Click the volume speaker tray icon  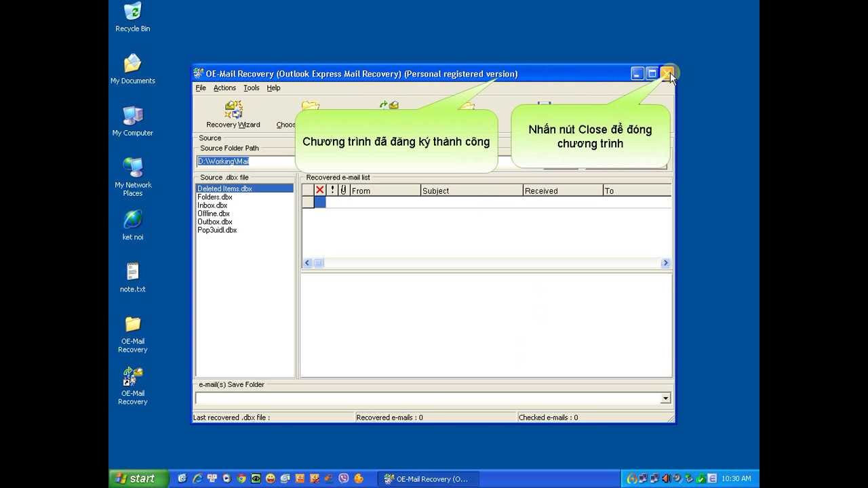[x=667, y=479]
